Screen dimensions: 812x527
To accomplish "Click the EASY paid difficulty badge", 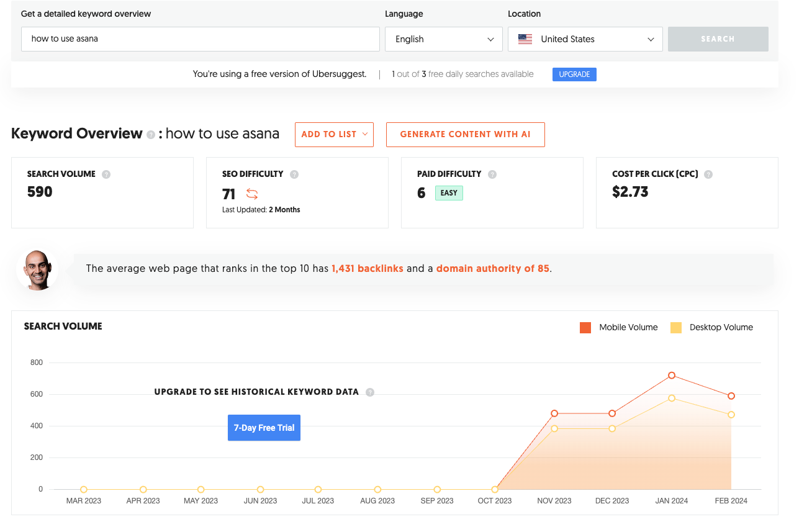I will tap(449, 193).
